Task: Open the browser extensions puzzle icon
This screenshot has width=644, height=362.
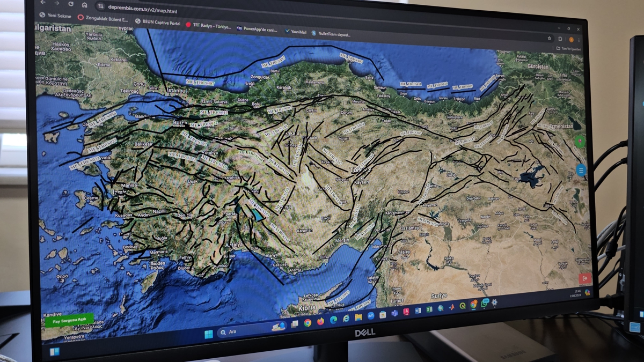Action: (x=560, y=39)
